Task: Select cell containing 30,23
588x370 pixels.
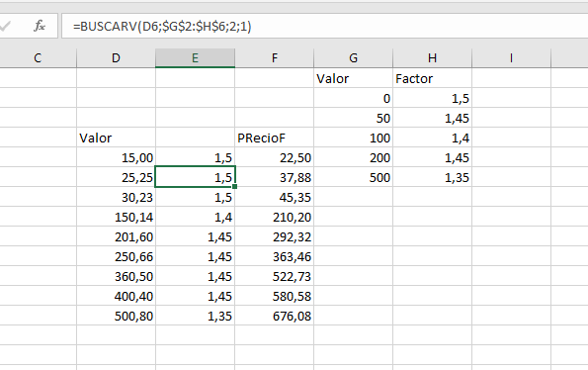Action: click(x=116, y=198)
